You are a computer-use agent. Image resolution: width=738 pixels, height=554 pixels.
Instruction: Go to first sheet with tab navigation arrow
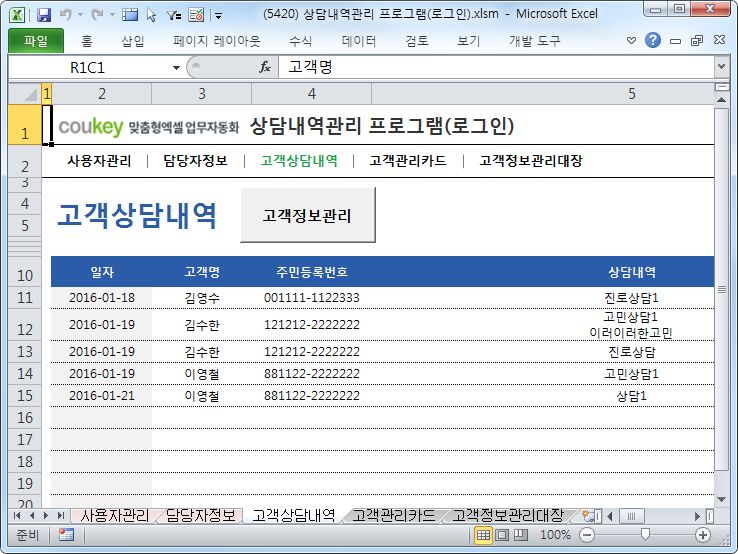(x=17, y=516)
